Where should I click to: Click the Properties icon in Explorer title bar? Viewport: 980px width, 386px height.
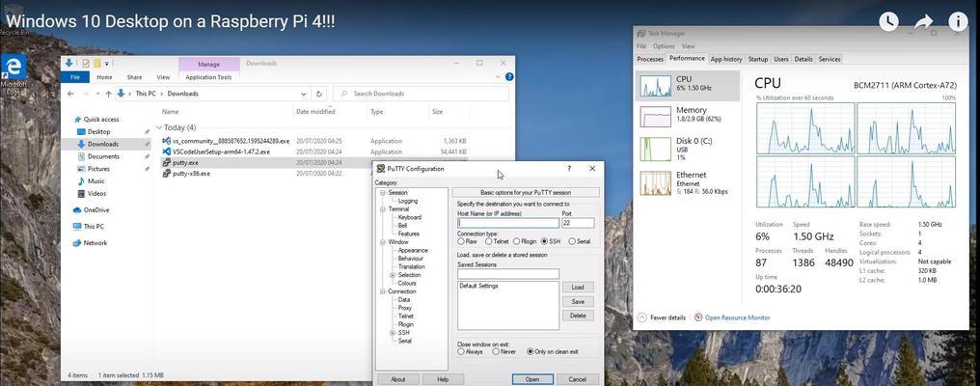[86, 63]
